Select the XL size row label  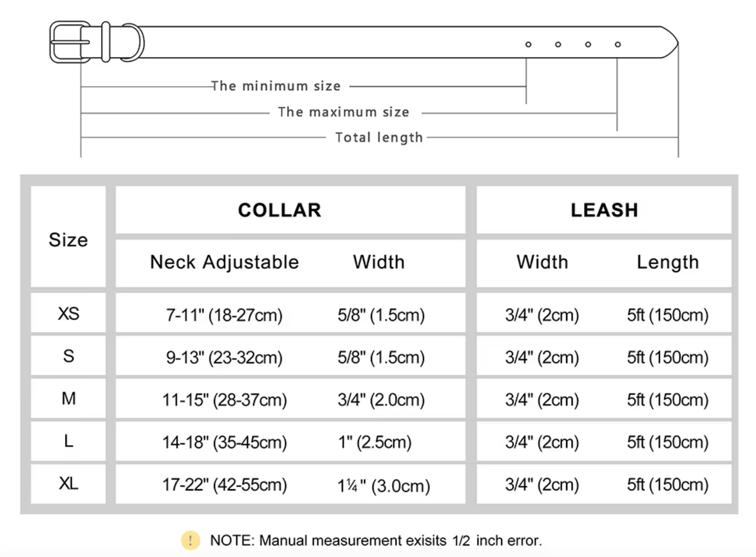click(68, 484)
